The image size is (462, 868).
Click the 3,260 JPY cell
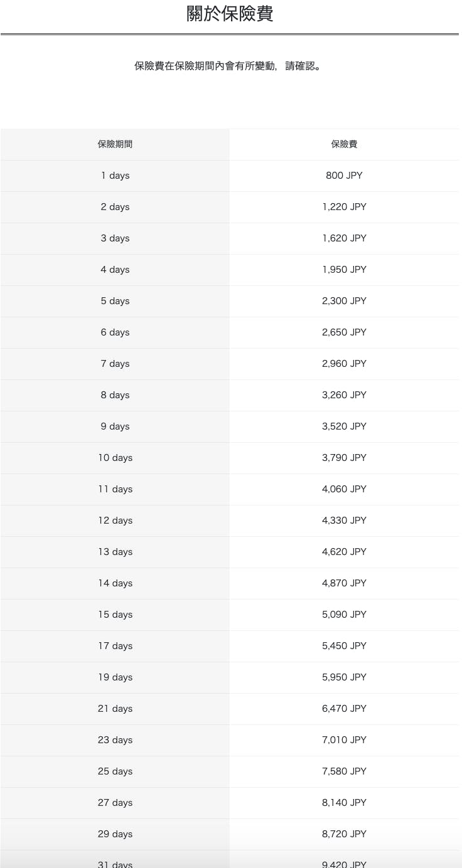(344, 395)
